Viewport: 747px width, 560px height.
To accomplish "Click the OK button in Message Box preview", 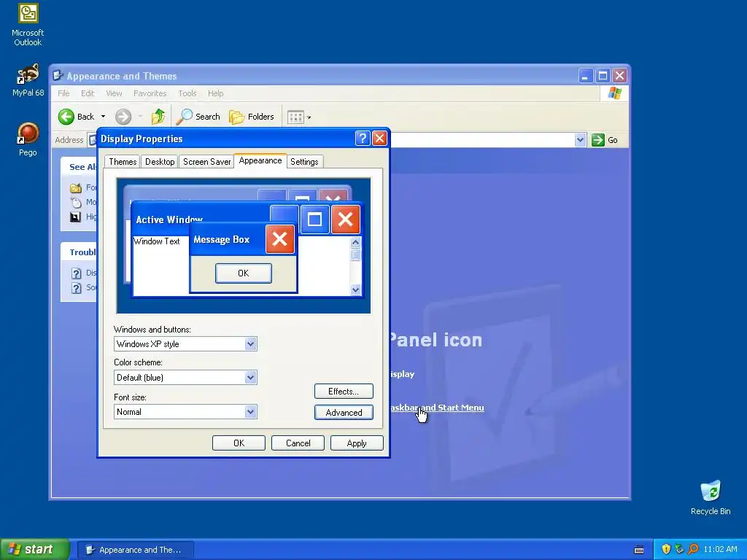I will (x=244, y=273).
